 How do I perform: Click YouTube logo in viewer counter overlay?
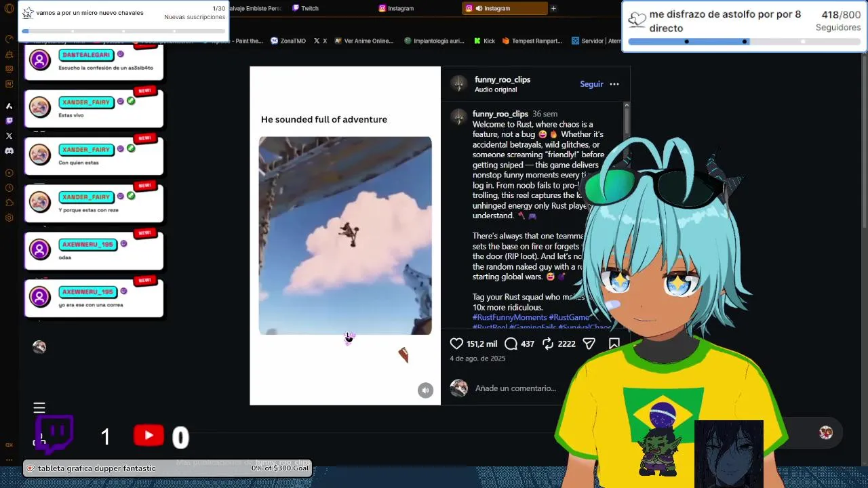coord(149,436)
